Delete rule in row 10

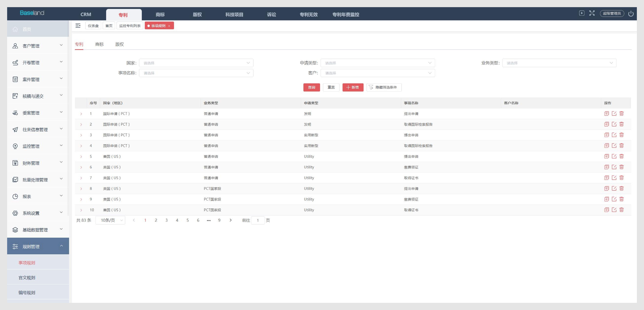(622, 210)
